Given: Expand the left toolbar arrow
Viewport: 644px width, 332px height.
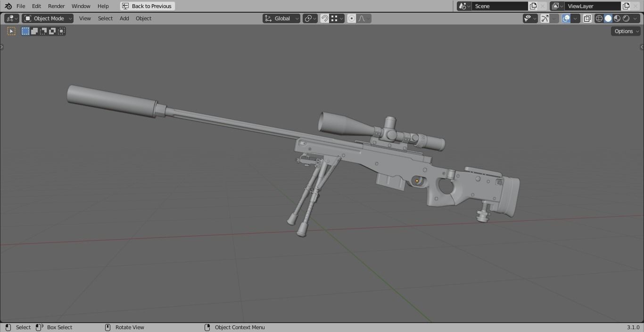Looking at the screenshot, I should [2, 47].
